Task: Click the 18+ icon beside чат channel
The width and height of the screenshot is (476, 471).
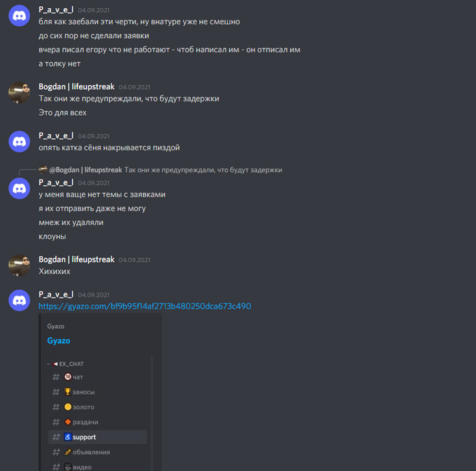Action: pos(68,377)
